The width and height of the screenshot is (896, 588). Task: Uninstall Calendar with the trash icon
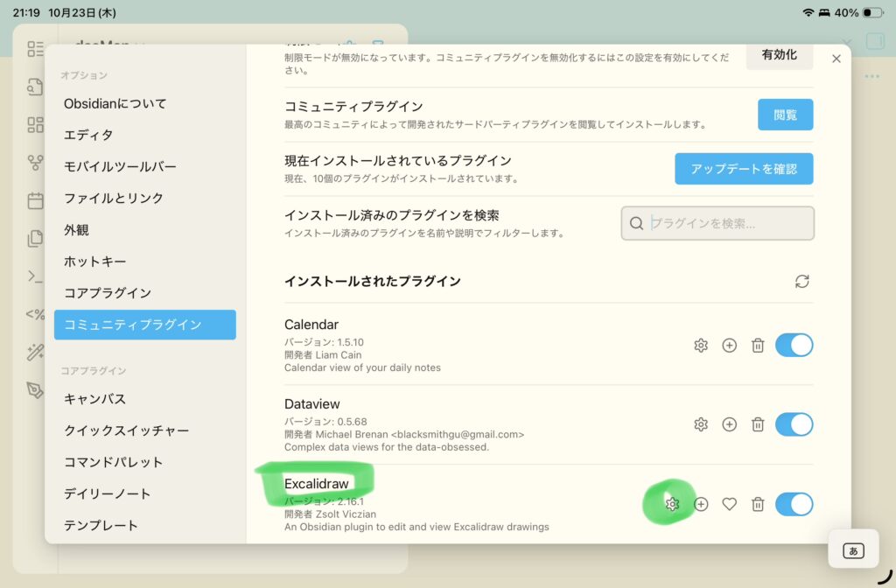[x=758, y=346]
